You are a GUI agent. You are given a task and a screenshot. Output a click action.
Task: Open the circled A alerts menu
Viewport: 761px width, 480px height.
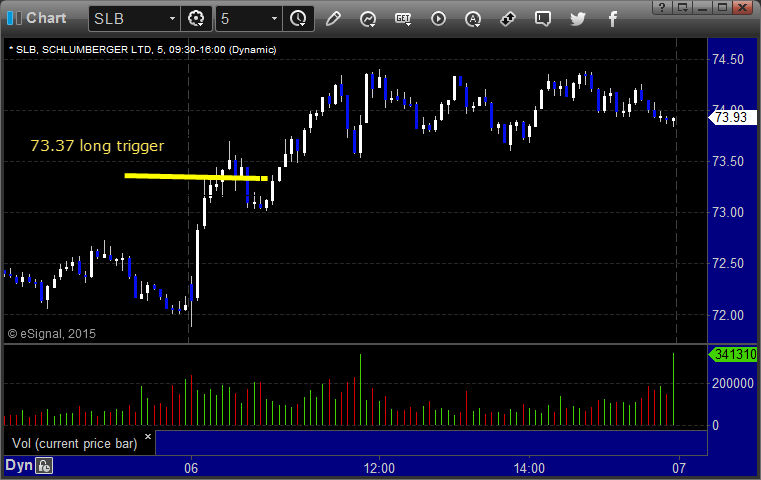[x=473, y=19]
